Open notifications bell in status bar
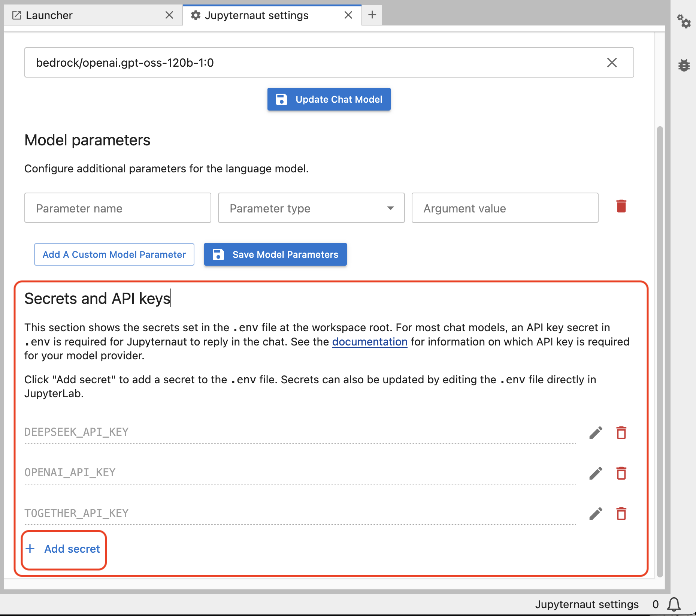 click(674, 604)
